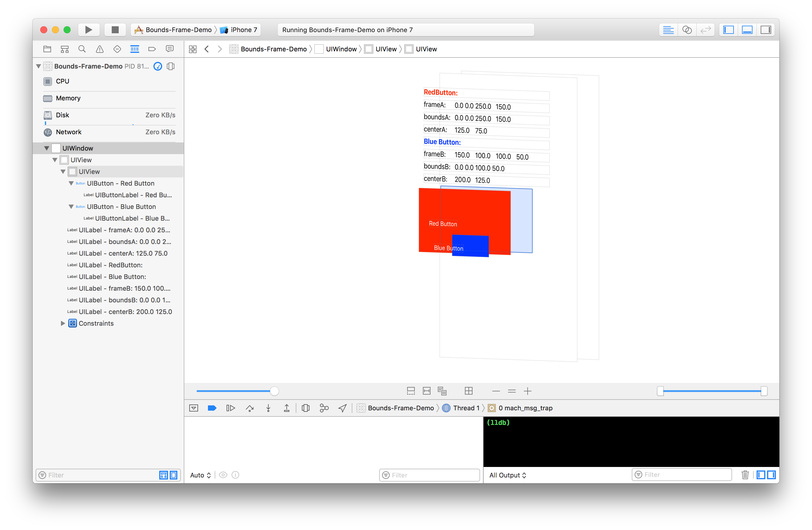Adjust the visible view range slider

pyautogui.click(x=712, y=391)
